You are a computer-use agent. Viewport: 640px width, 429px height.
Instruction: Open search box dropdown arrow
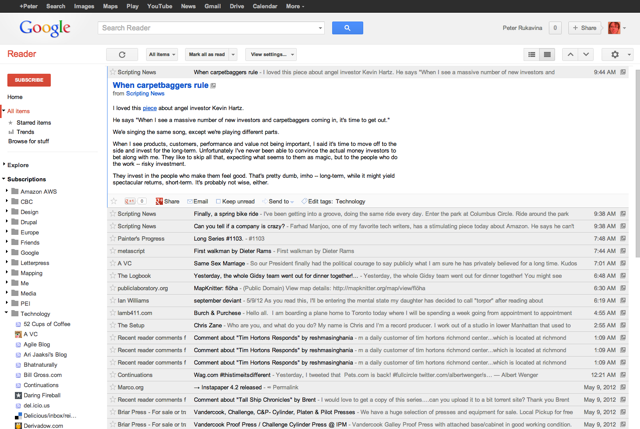[320, 28]
